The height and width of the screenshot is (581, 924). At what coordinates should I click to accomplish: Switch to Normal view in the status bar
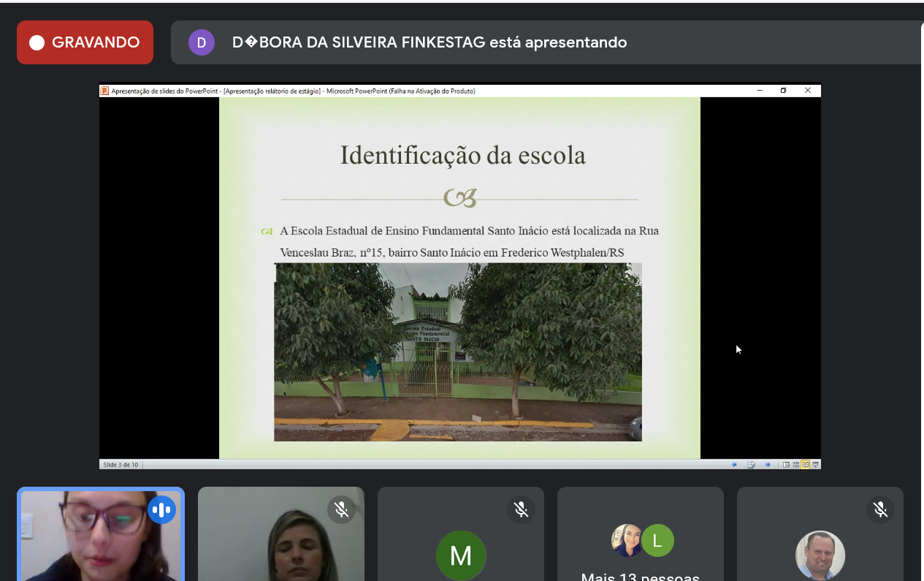pos(786,464)
